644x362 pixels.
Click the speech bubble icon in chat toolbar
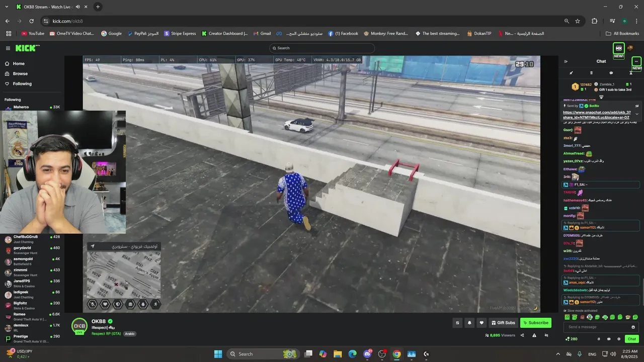[611, 73]
